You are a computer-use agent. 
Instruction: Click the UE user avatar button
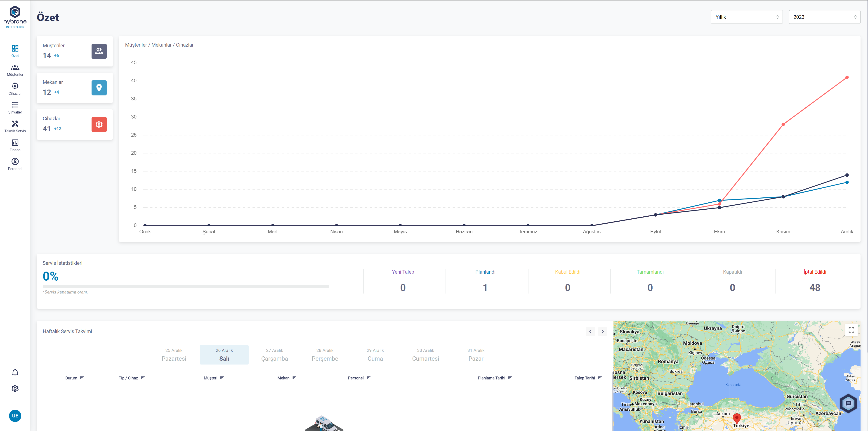(15, 415)
